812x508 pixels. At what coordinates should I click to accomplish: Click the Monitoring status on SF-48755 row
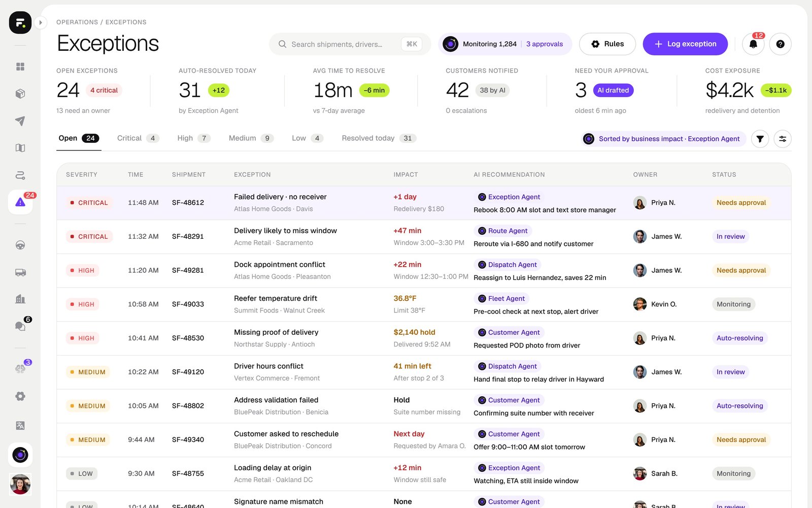tap(733, 474)
